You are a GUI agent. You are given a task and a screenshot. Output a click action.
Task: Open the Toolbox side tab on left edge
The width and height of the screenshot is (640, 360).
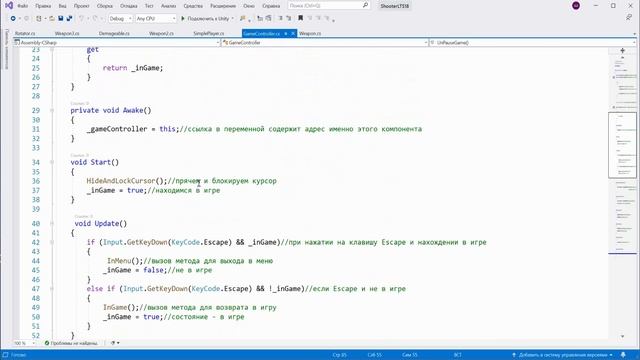6,49
